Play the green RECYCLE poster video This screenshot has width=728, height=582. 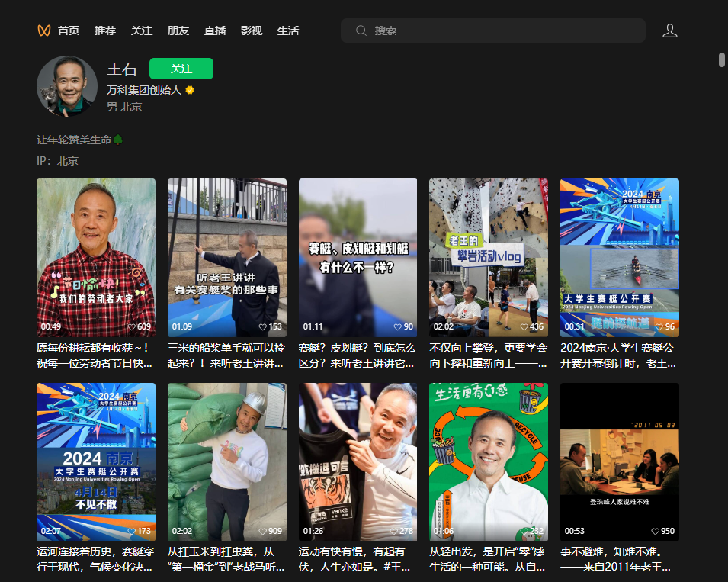489,461
